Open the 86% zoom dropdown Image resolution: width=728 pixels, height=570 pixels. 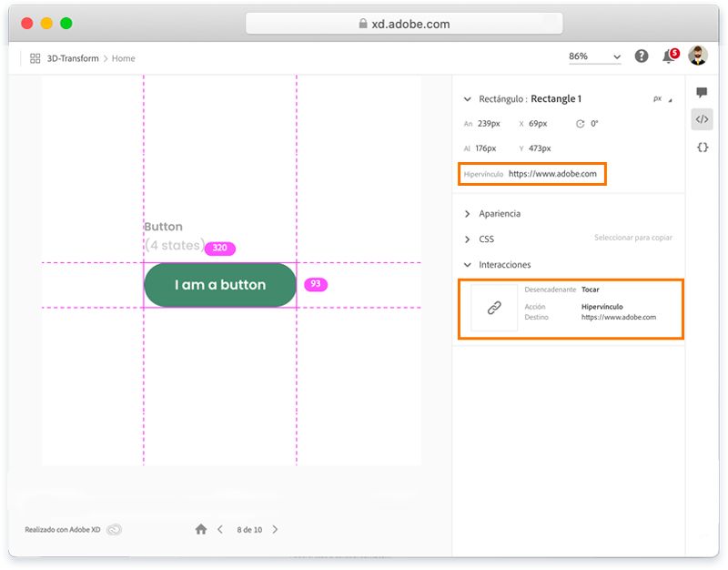(x=594, y=56)
